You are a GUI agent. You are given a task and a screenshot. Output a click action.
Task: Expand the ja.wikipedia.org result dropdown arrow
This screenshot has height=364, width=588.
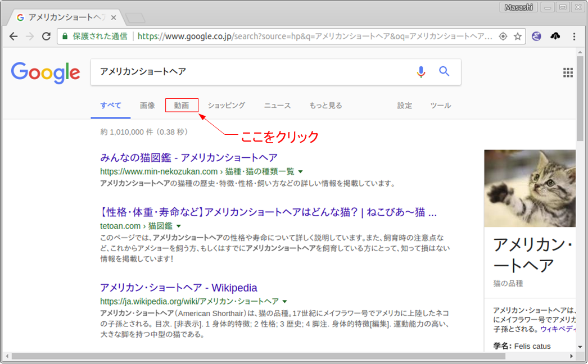pos(284,302)
